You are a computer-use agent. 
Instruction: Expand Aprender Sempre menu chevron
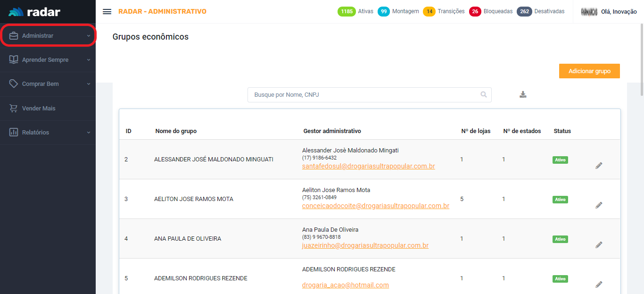coord(88,60)
